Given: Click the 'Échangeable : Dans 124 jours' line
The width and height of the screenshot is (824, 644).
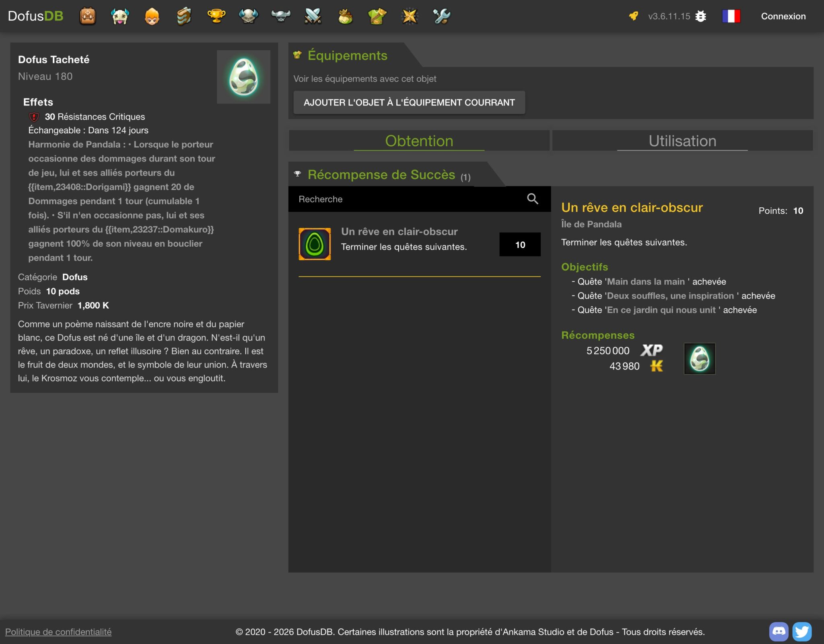Looking at the screenshot, I should (88, 130).
